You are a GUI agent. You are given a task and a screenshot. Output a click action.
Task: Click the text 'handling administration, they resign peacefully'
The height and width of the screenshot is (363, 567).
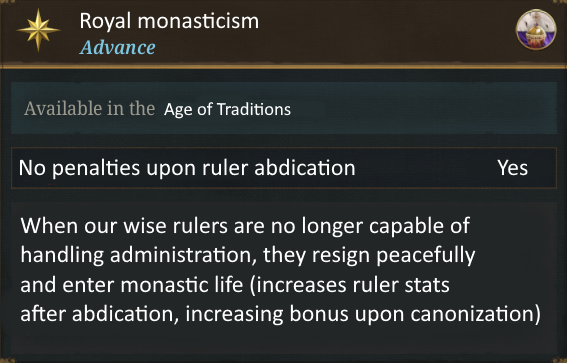pyautogui.click(x=248, y=255)
